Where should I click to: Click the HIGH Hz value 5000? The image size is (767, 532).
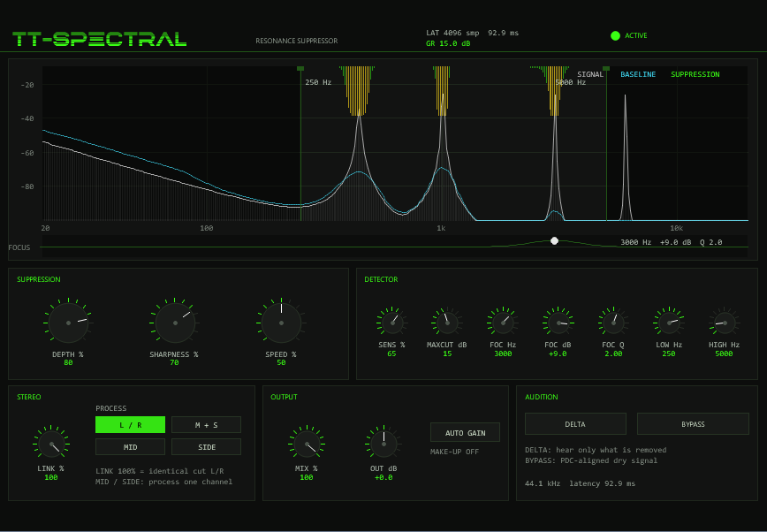(x=724, y=353)
